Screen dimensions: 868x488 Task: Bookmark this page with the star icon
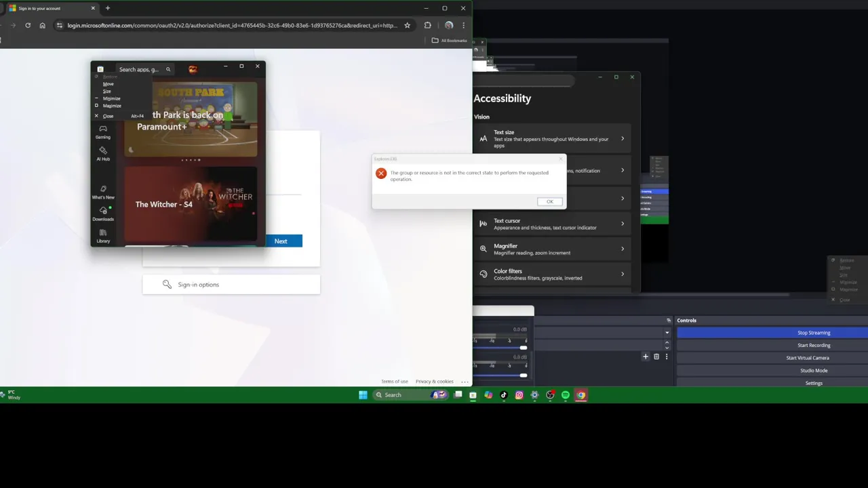click(407, 25)
